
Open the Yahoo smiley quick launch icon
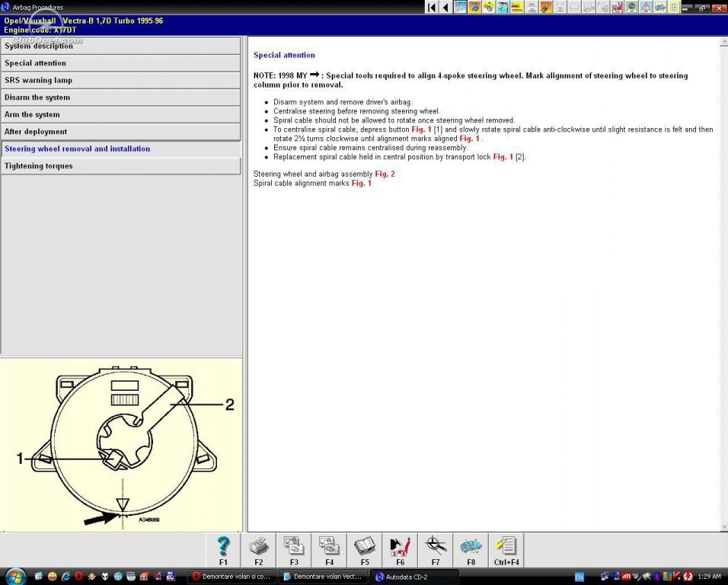(52, 577)
